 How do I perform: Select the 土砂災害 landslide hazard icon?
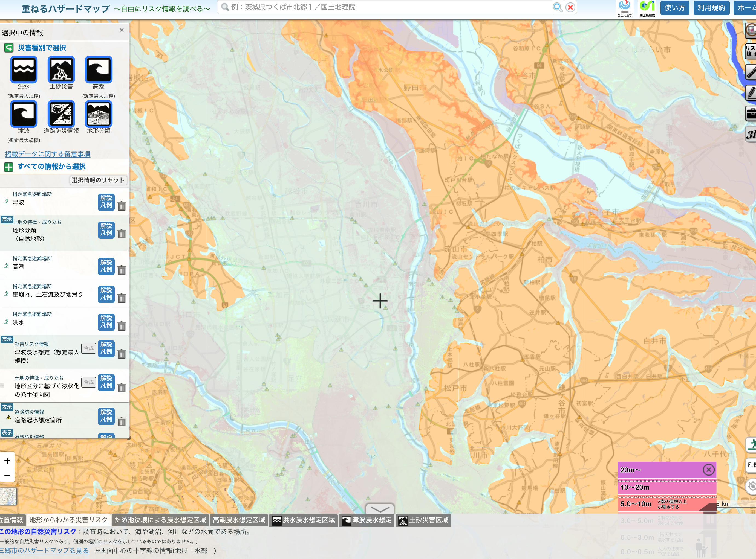(61, 69)
